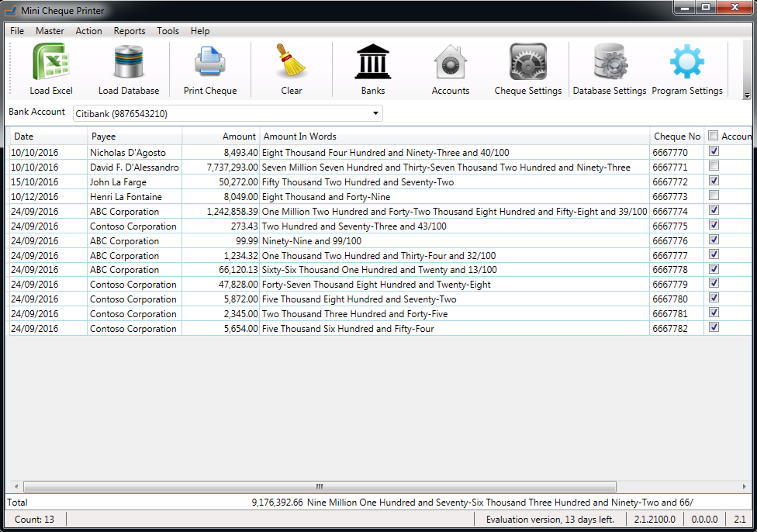Select payee John La Farge
The width and height of the screenshot is (757, 532).
(x=118, y=182)
